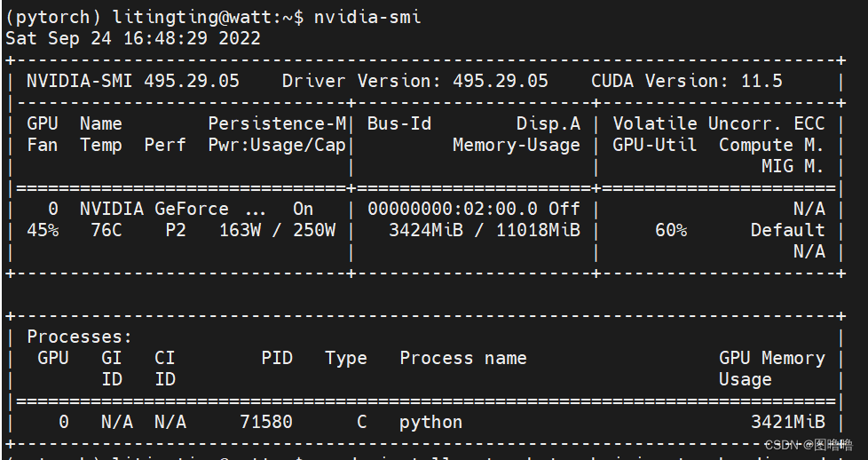
Task: Click the 60% GPU utilization value
Action: 671,230
